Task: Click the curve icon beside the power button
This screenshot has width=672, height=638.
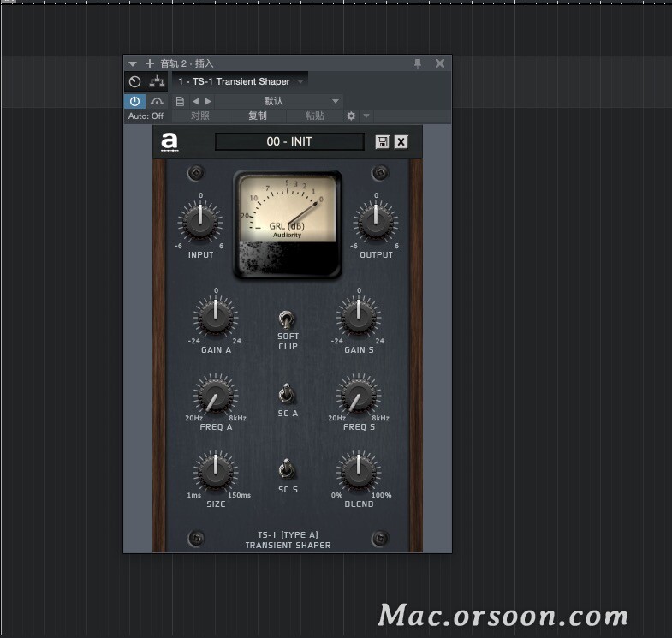Action: pos(157,102)
